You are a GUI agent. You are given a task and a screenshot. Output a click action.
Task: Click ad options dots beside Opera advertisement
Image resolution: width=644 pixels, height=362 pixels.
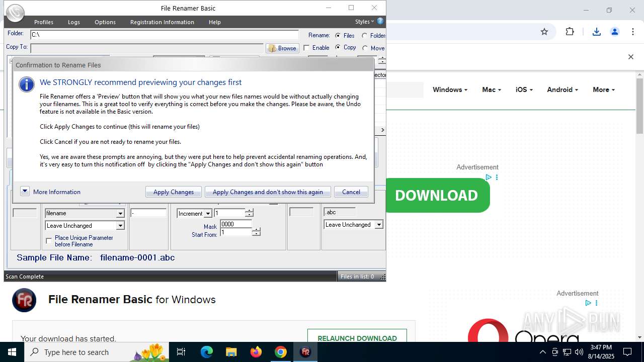click(x=597, y=303)
